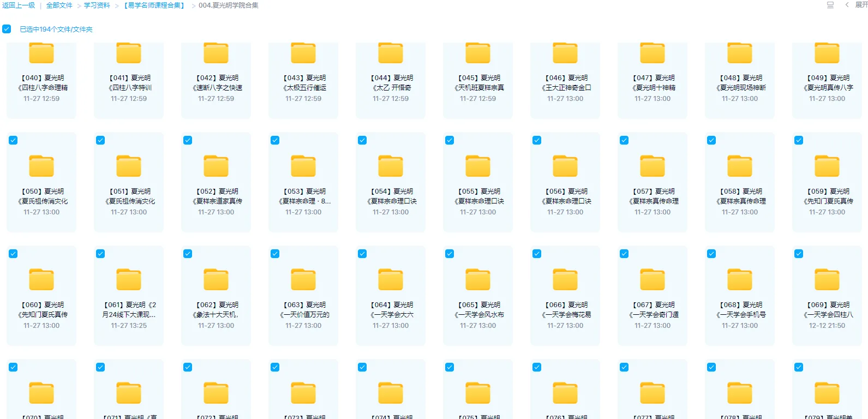Open folder icon for [056] 夏光明
Image resolution: width=868 pixels, height=419 pixels.
[565, 166]
